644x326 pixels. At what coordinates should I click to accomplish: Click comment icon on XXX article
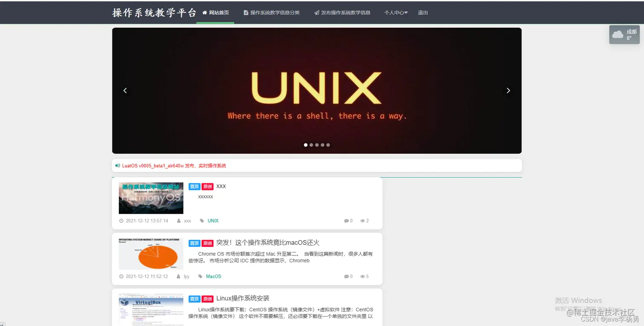(x=346, y=221)
